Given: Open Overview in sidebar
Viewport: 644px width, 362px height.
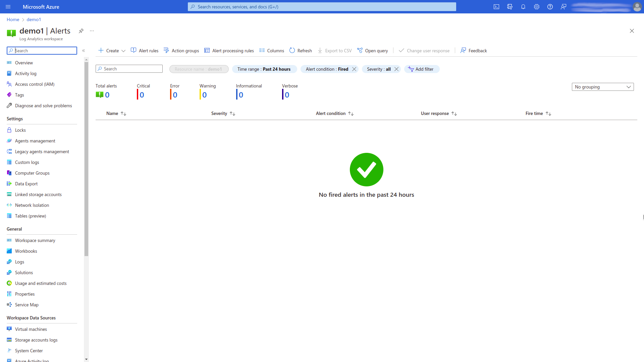Looking at the screenshot, I should point(42,63).
